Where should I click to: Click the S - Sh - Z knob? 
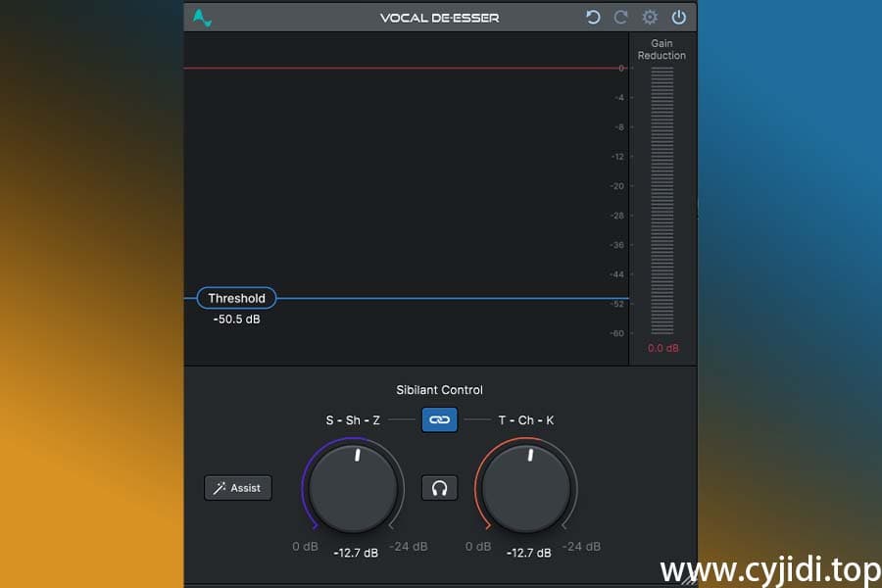point(353,488)
